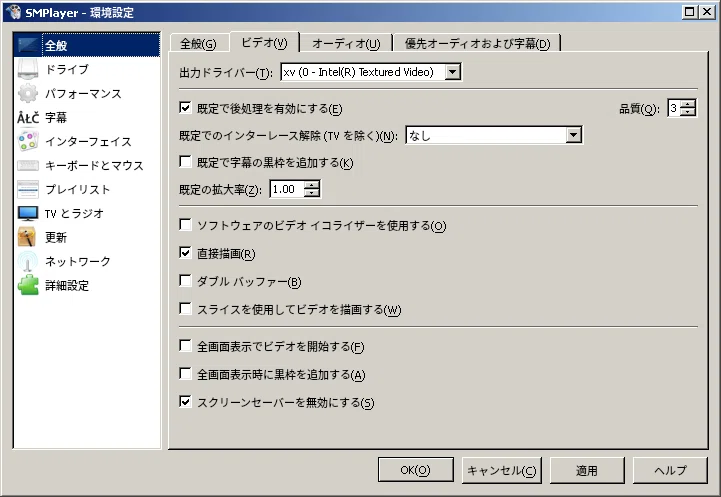This screenshot has width=721, height=497.
Task: Click the 品質 value field
Action: click(x=674, y=108)
